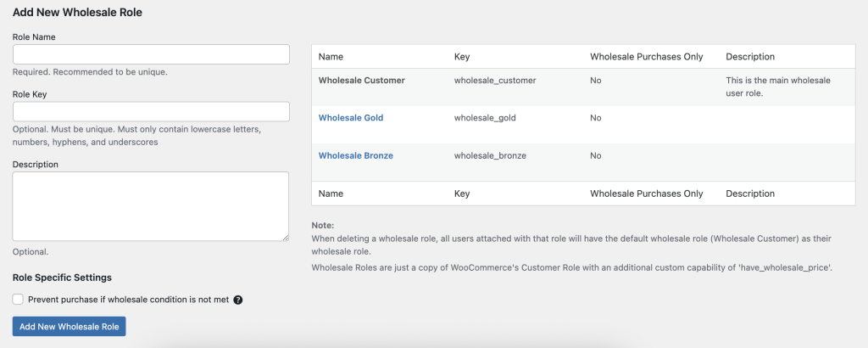Click 'No' in Wholesale Bronze row
Viewport: 868px width, 348px height.
(596, 155)
